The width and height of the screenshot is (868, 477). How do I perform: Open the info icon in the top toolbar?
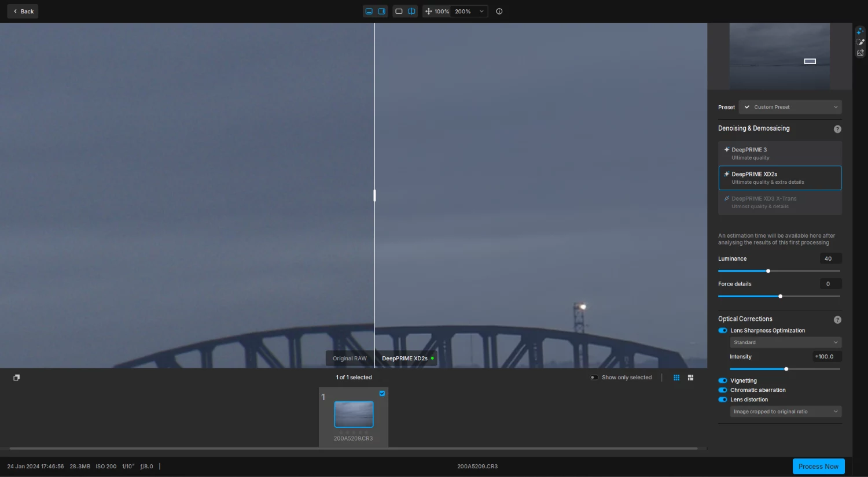click(x=499, y=11)
